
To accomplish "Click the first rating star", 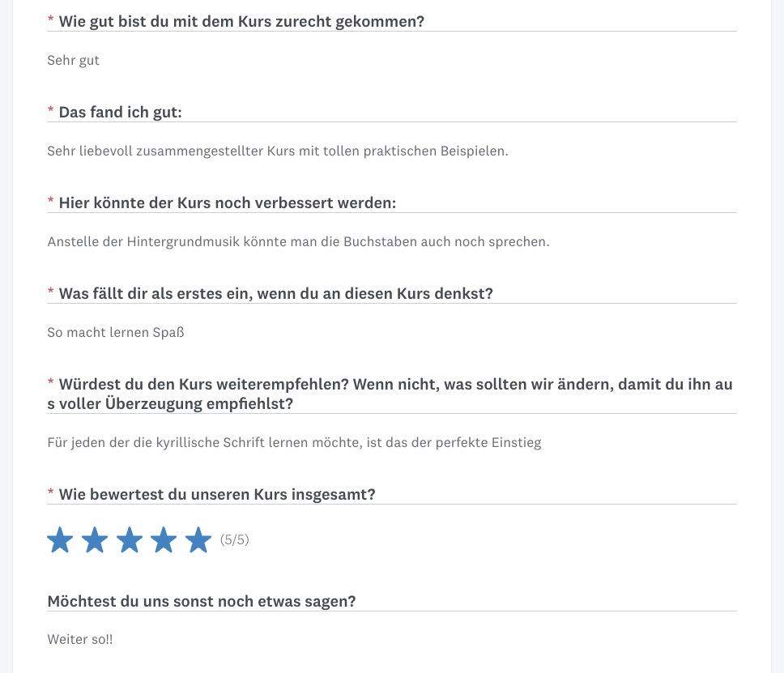I will pyautogui.click(x=60, y=539).
